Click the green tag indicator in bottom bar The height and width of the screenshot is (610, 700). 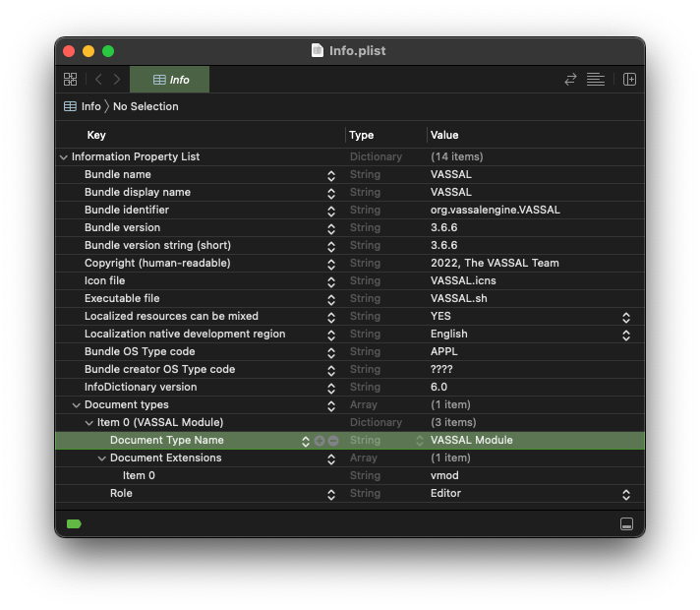pyautogui.click(x=74, y=523)
